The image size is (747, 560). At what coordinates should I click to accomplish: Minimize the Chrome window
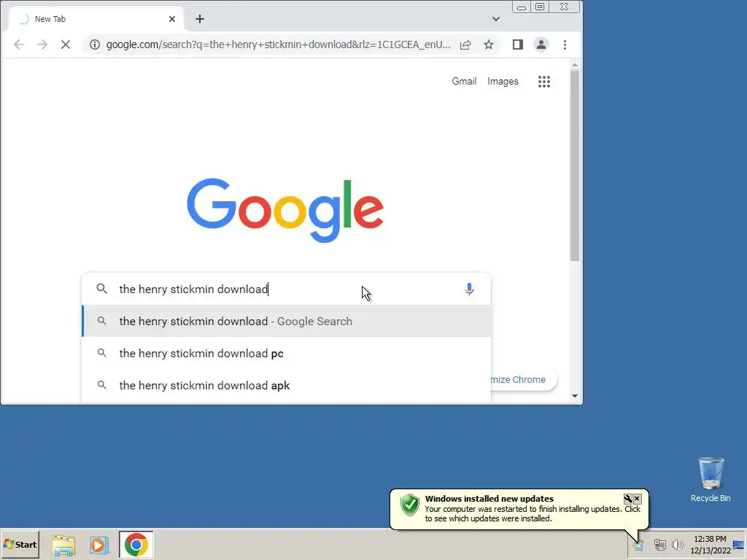tap(522, 7)
